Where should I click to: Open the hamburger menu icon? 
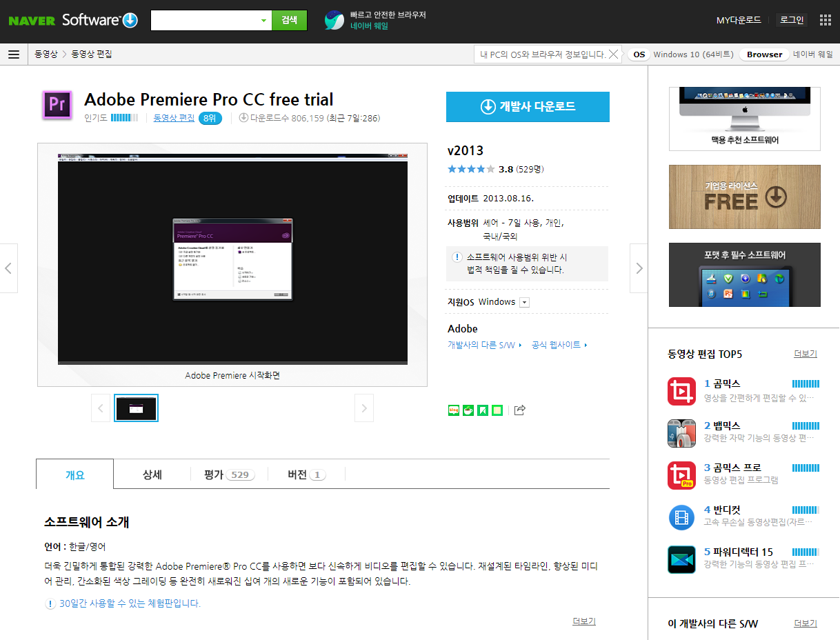pos(14,54)
